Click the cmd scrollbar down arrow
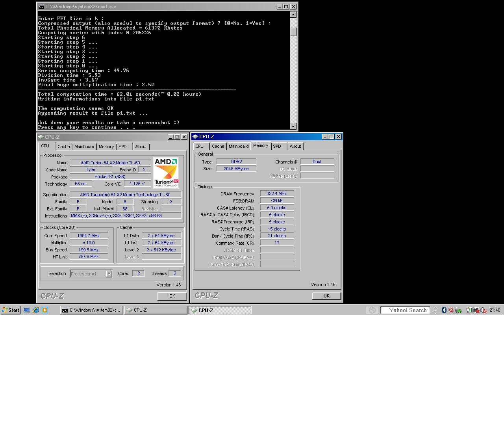Viewport: 504px width, 446px height. click(293, 126)
